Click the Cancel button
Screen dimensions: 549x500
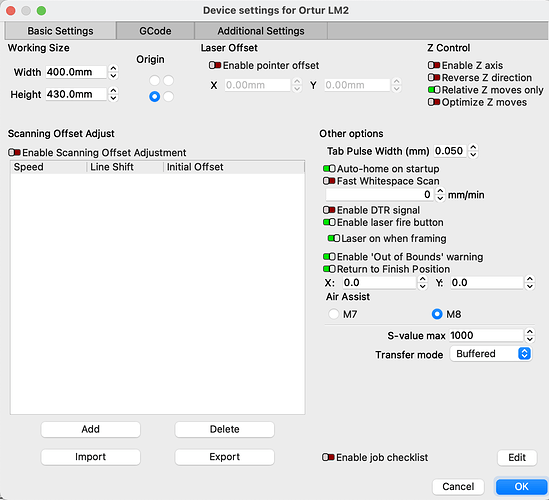click(x=458, y=487)
